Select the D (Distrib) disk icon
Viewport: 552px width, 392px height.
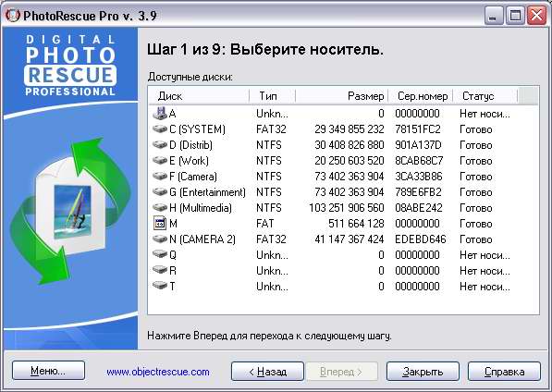pyautogui.click(x=160, y=144)
